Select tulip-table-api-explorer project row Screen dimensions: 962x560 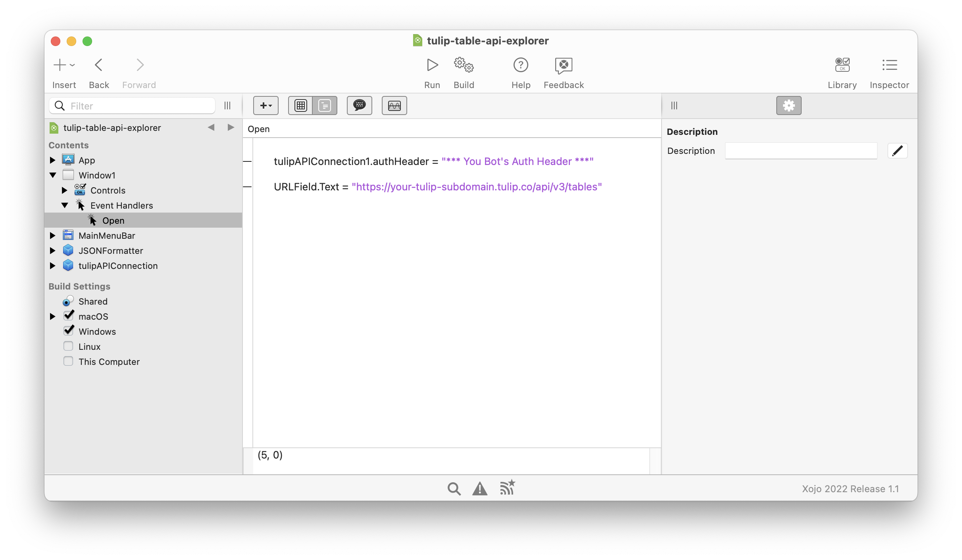[143, 127]
